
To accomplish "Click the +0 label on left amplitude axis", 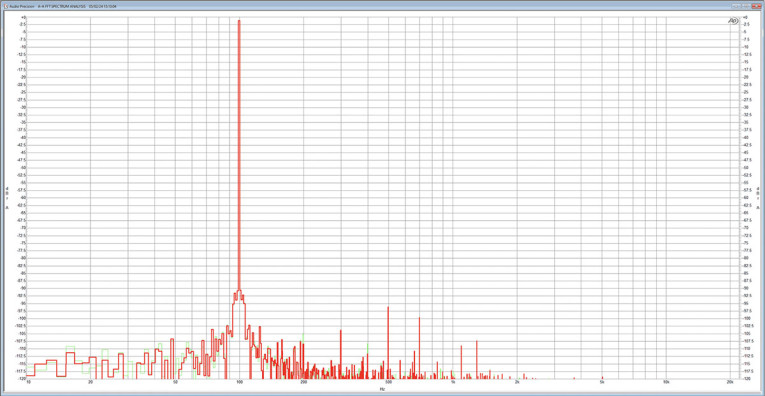I will [x=23, y=17].
